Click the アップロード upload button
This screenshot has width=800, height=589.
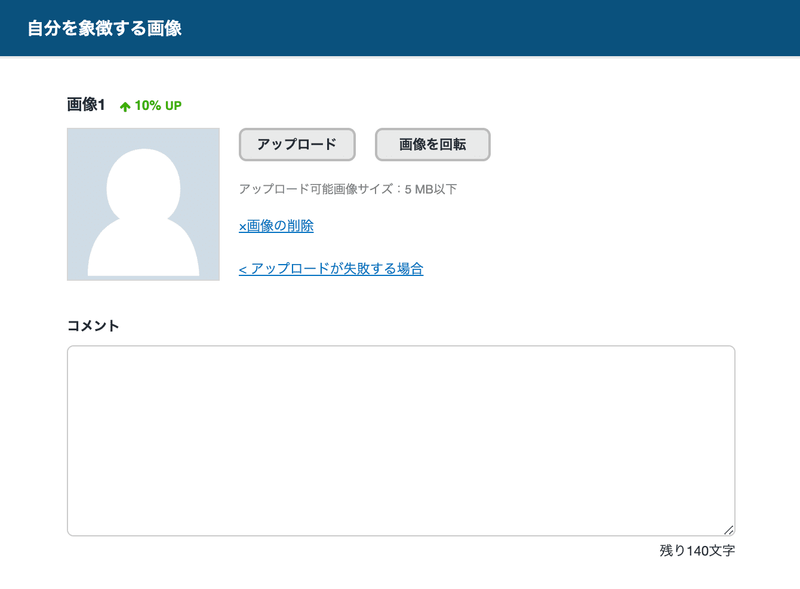tap(296, 145)
